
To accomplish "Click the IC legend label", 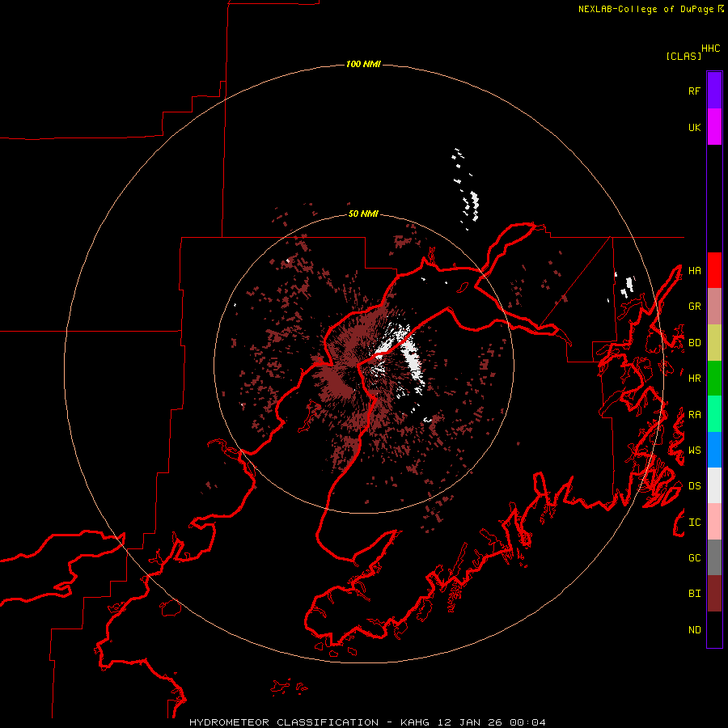I will click(694, 523).
